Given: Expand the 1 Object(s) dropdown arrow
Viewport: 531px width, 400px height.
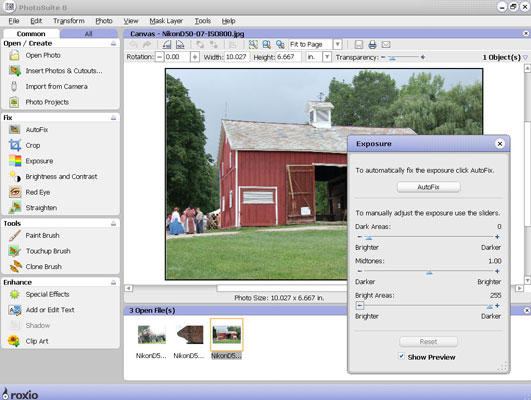Looking at the screenshot, I should tap(525, 57).
